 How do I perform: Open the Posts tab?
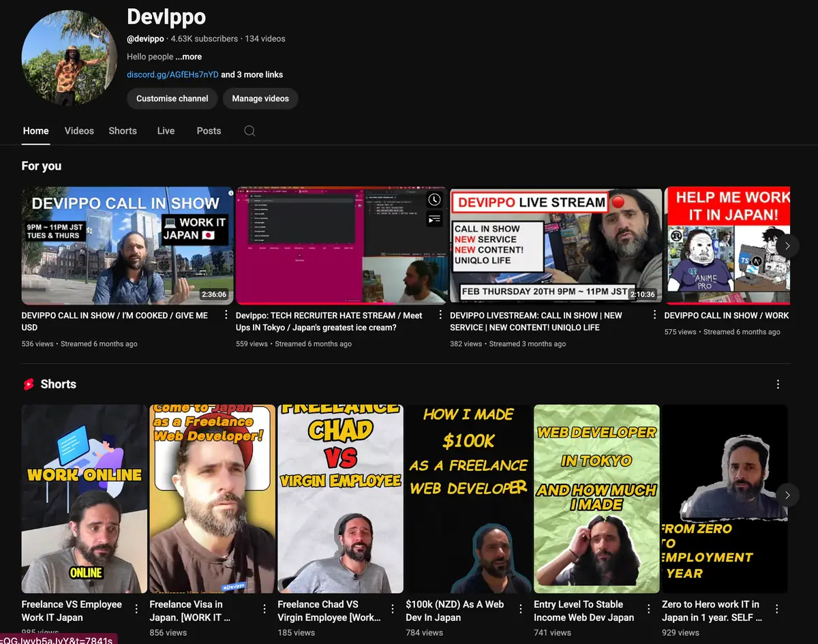209,131
